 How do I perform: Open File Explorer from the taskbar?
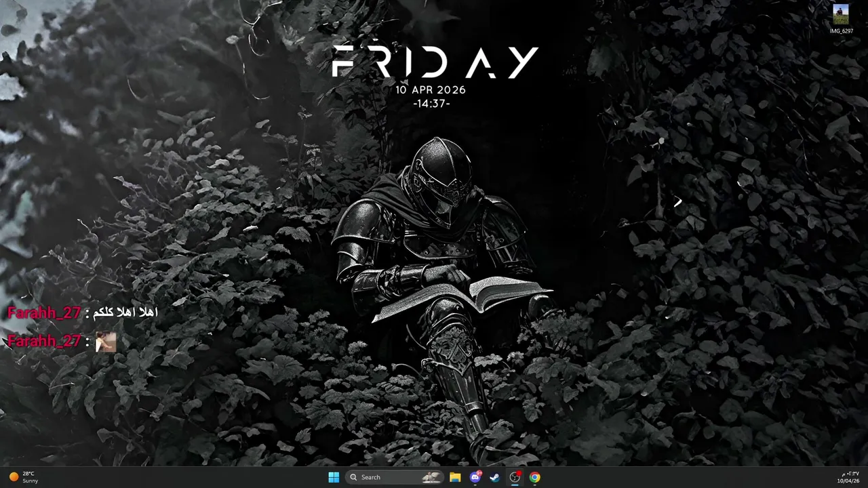tap(455, 477)
